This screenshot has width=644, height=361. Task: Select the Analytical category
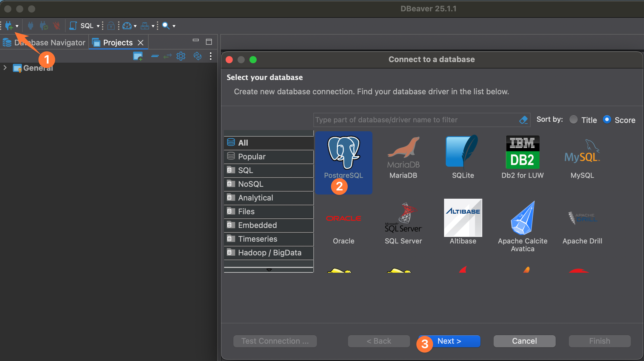click(x=269, y=198)
